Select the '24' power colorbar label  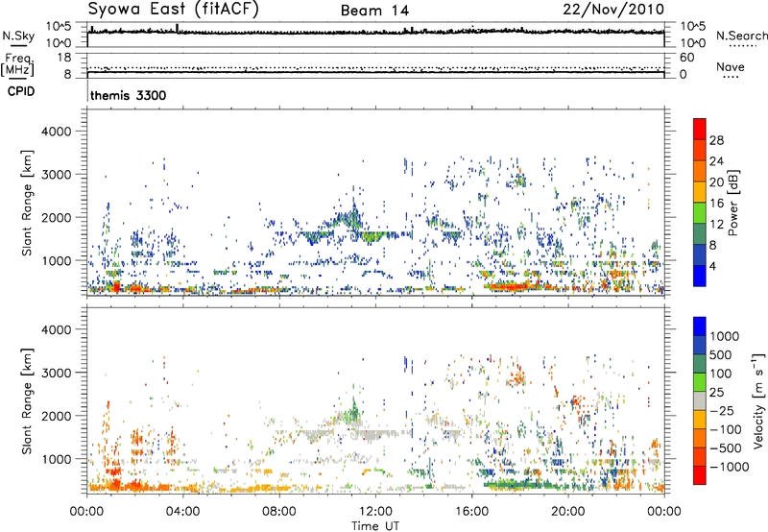click(x=716, y=161)
